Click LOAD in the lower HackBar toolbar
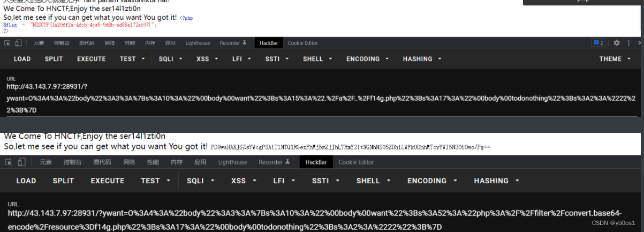 (x=26, y=181)
